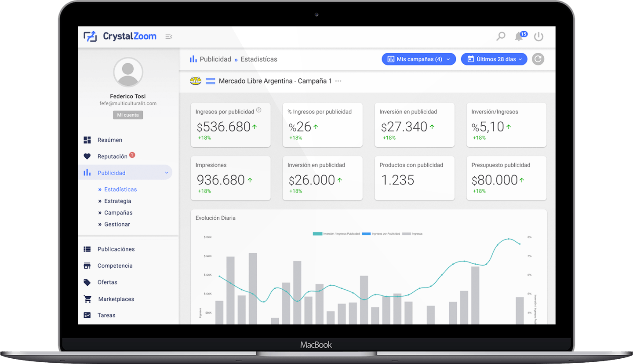Click the user profile avatar

click(x=128, y=72)
